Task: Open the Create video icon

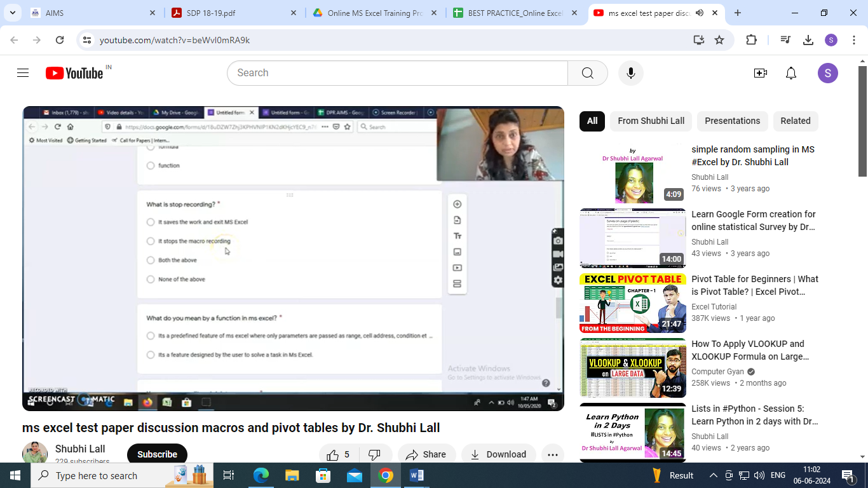Action: coord(761,73)
